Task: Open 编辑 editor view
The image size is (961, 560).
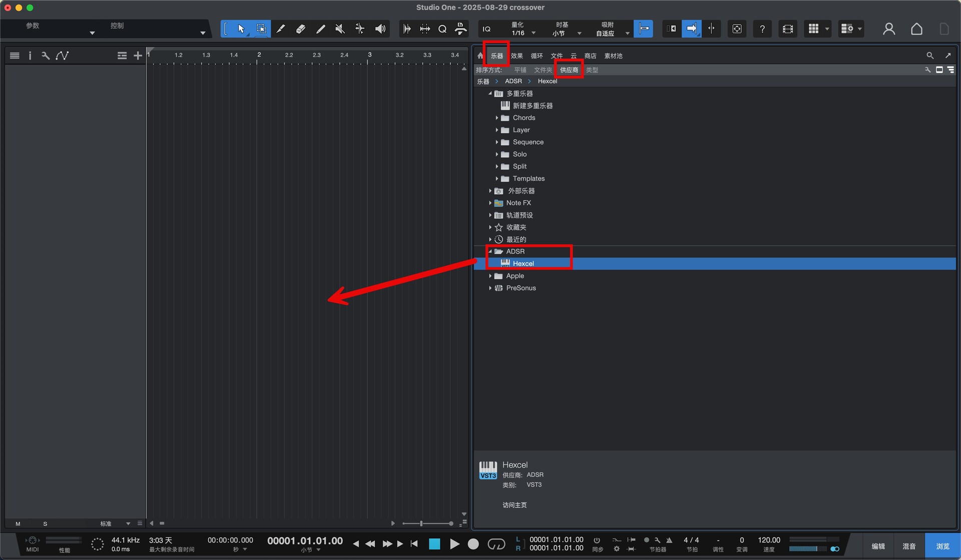Action: pos(878,546)
